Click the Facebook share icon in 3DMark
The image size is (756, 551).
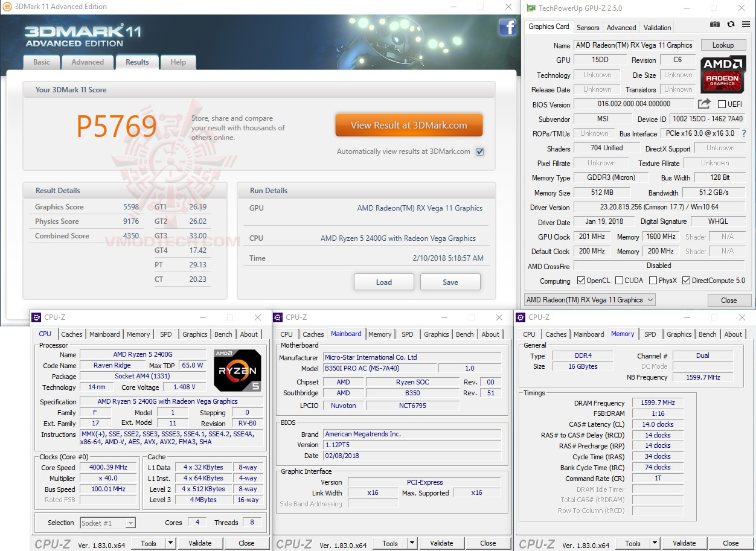(507, 28)
